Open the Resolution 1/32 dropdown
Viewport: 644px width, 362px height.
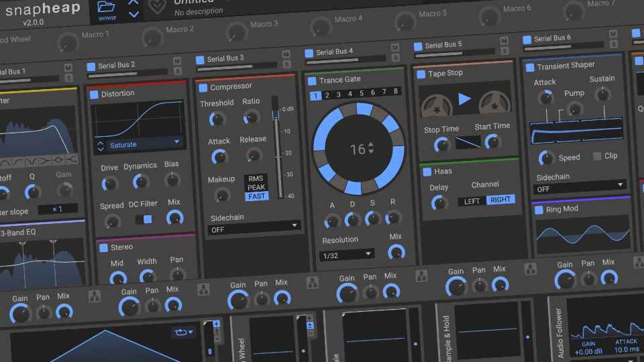tap(347, 255)
